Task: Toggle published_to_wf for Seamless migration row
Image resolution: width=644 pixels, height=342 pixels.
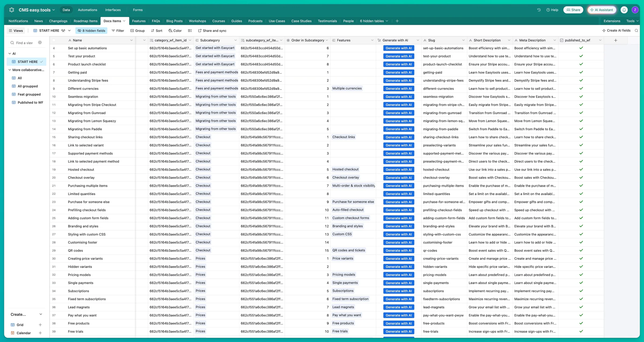Action: [581, 96]
